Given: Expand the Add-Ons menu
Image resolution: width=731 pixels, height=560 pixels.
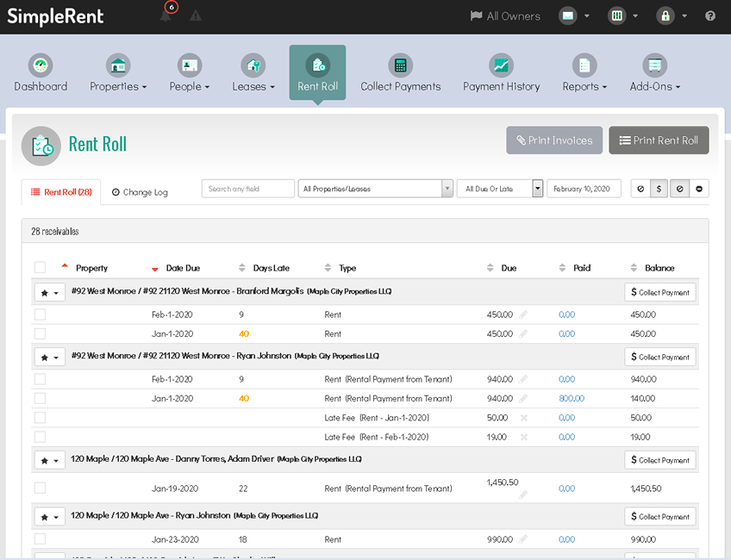Looking at the screenshot, I should tap(655, 72).
